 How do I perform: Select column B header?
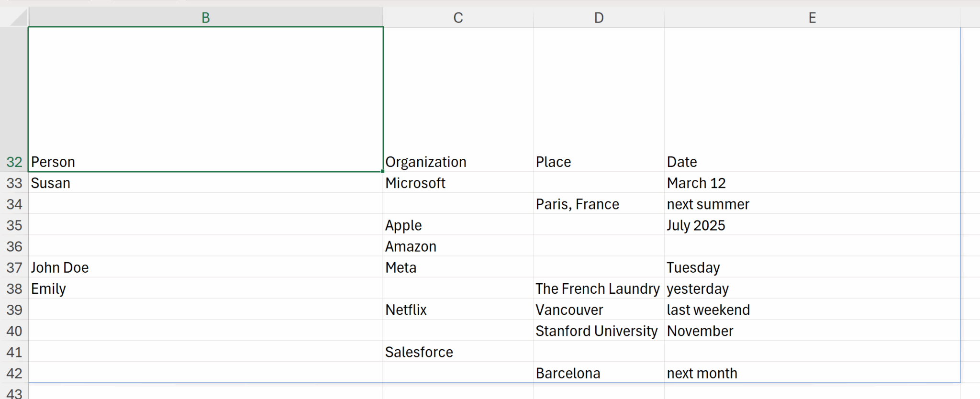(206, 17)
